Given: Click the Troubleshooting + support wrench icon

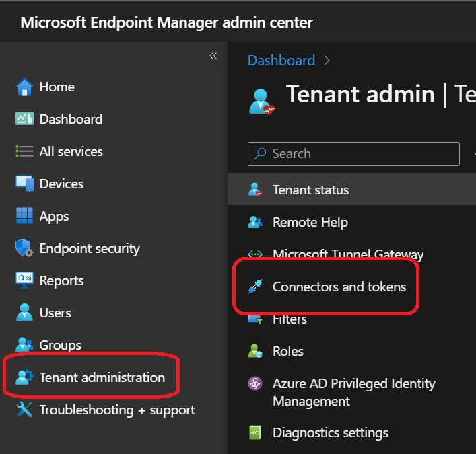Looking at the screenshot, I should coord(24,410).
